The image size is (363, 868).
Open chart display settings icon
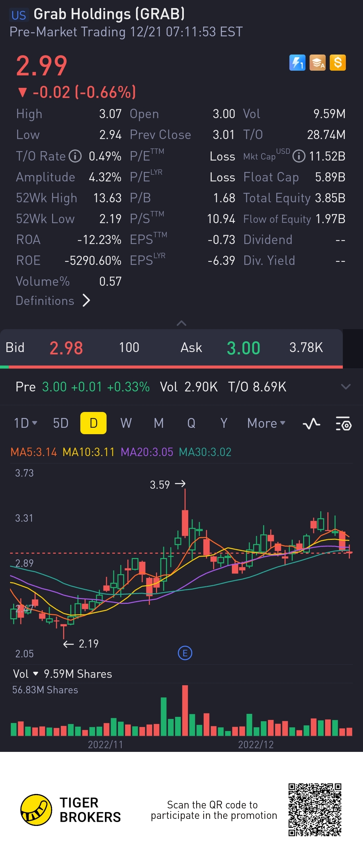(x=344, y=423)
